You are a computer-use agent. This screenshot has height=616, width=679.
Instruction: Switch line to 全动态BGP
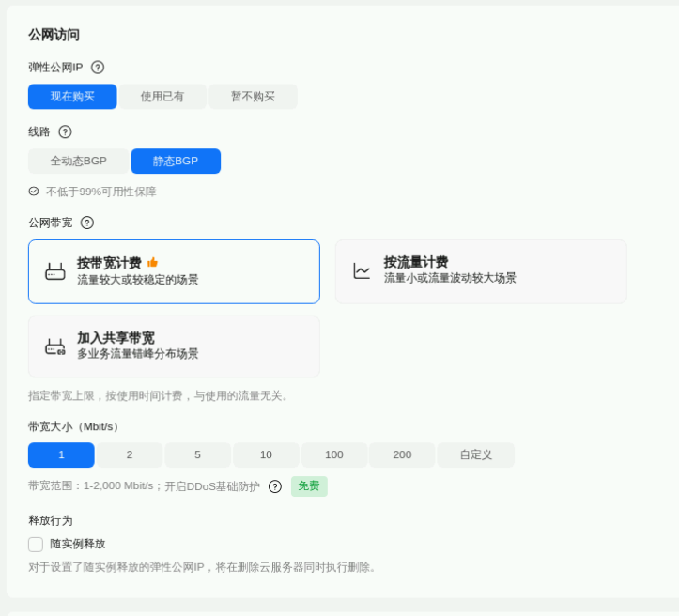[x=79, y=162]
